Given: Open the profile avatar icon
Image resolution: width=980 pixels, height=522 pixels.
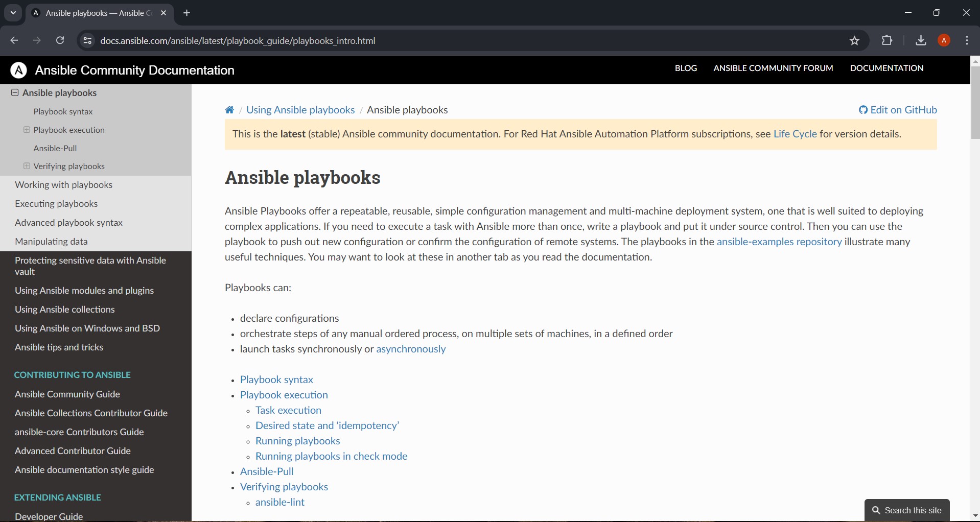Looking at the screenshot, I should (x=944, y=41).
